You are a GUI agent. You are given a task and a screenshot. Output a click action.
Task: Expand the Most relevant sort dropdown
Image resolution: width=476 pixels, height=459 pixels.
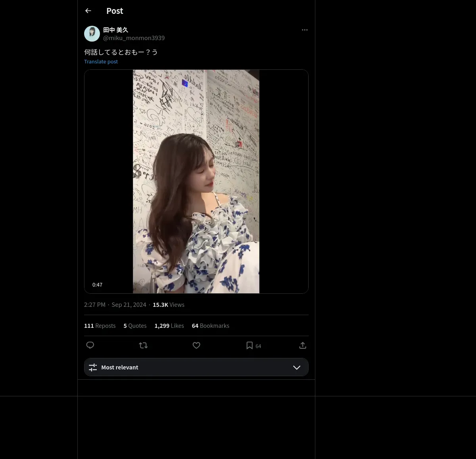(x=196, y=367)
